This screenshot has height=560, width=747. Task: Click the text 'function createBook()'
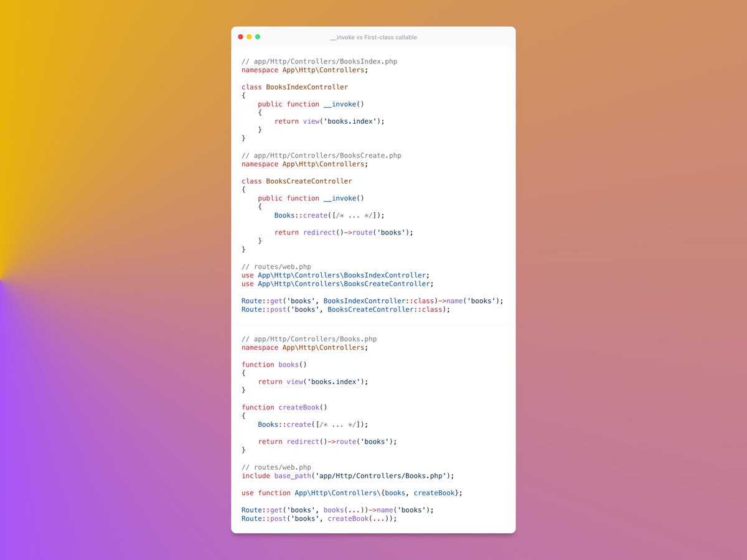pyautogui.click(x=284, y=408)
